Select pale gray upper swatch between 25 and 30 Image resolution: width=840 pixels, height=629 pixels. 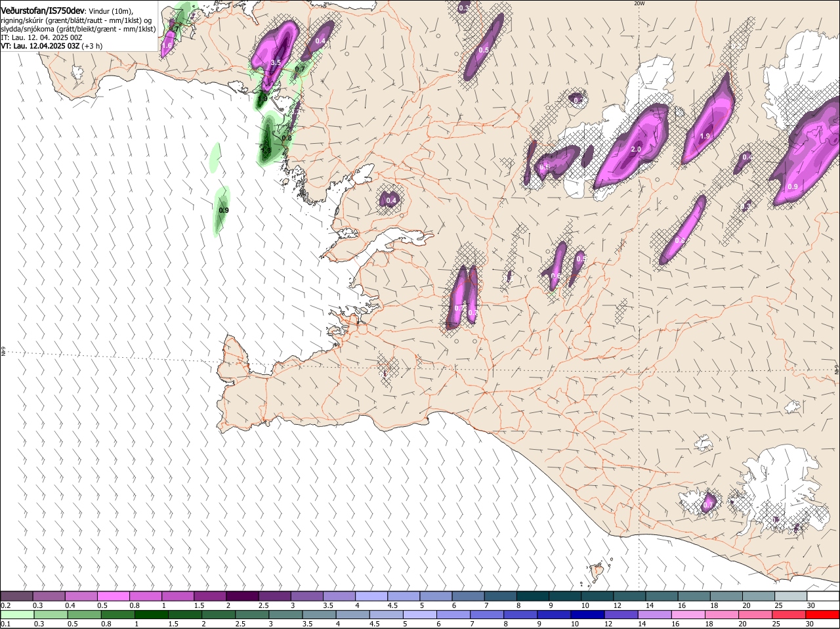(x=791, y=596)
